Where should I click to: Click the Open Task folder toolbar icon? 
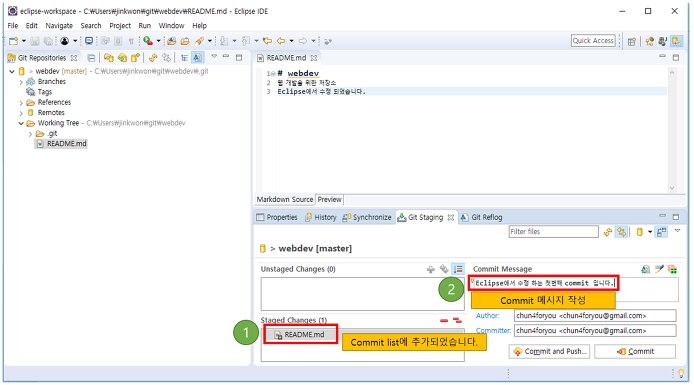coord(185,41)
